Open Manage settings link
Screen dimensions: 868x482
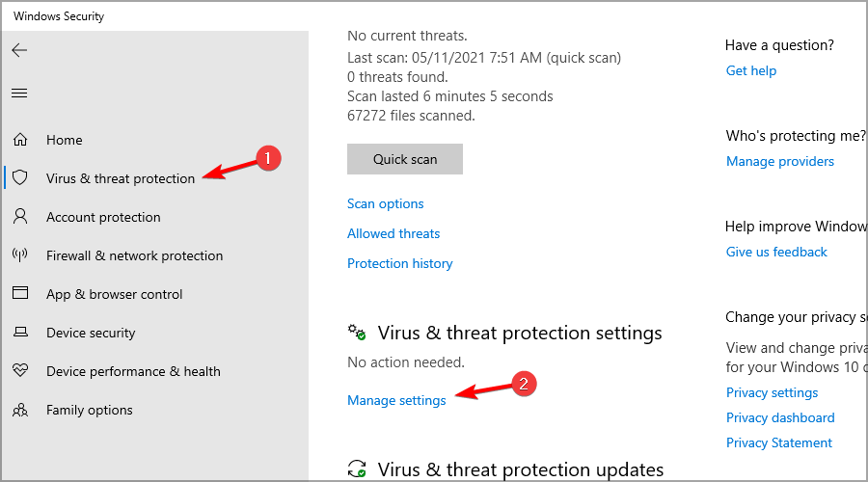point(396,400)
